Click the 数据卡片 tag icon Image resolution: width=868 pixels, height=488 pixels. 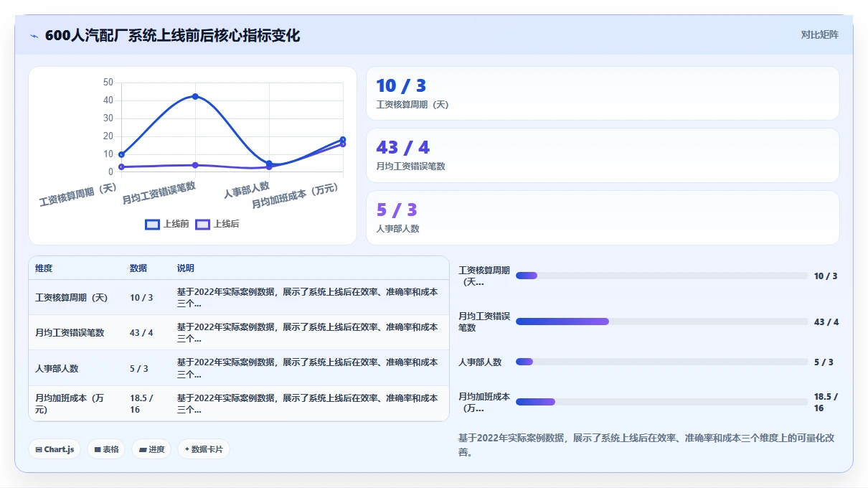coord(187,449)
